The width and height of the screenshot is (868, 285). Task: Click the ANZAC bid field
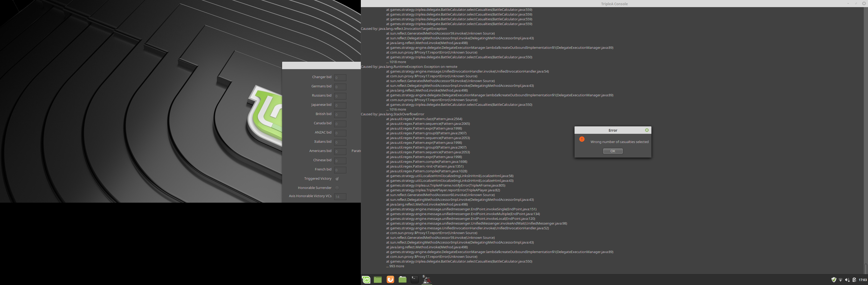click(340, 133)
